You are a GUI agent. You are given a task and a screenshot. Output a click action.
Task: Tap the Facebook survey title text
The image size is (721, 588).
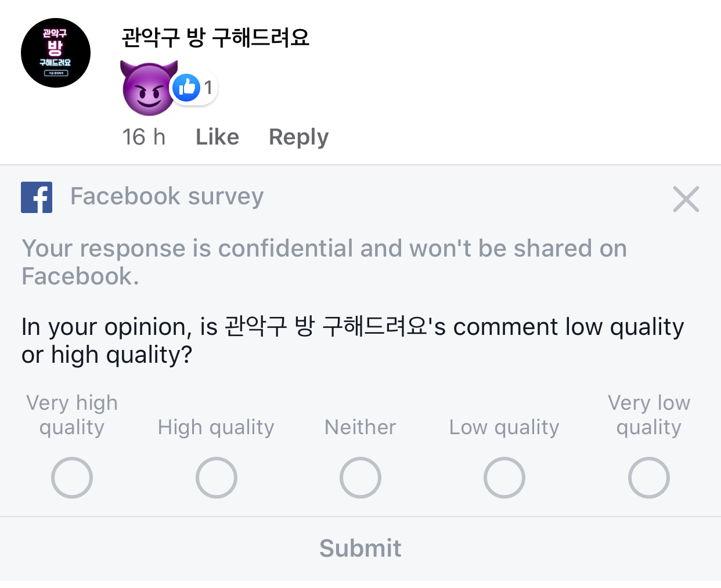coord(167,196)
